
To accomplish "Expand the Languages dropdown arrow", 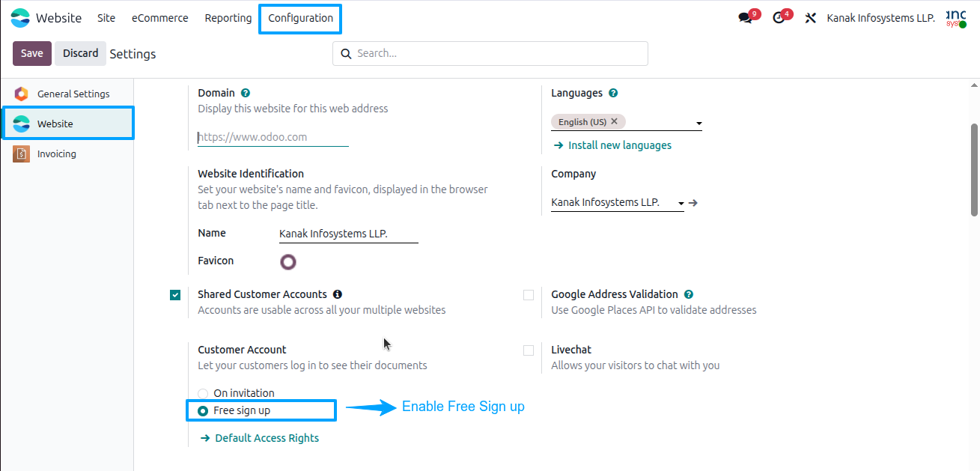I will tap(699, 124).
